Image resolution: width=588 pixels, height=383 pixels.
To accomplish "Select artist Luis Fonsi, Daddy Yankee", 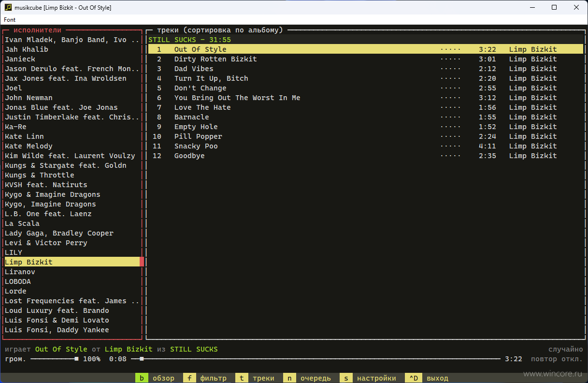I will pos(72,330).
